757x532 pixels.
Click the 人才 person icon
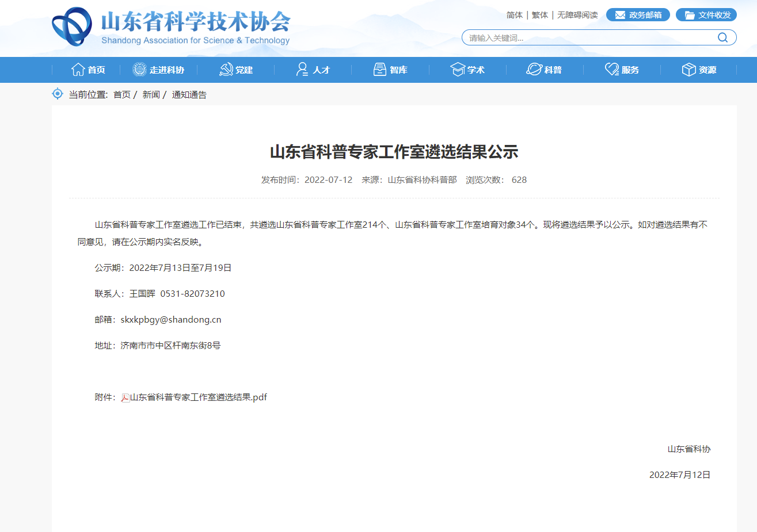click(302, 70)
